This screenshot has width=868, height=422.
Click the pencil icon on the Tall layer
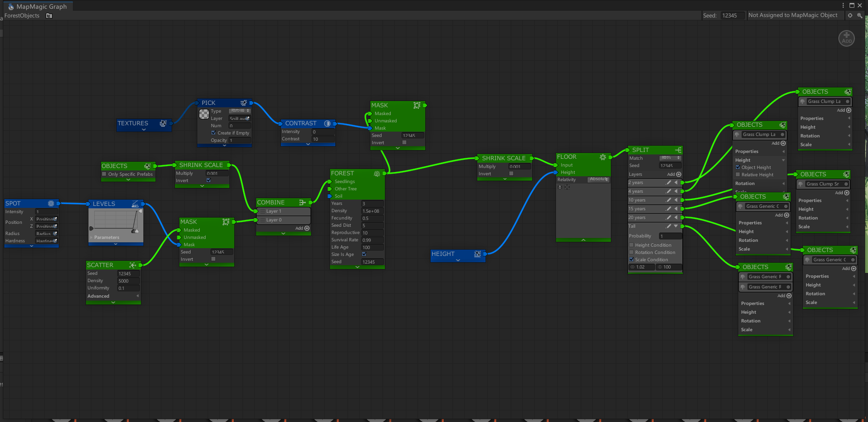(x=669, y=226)
